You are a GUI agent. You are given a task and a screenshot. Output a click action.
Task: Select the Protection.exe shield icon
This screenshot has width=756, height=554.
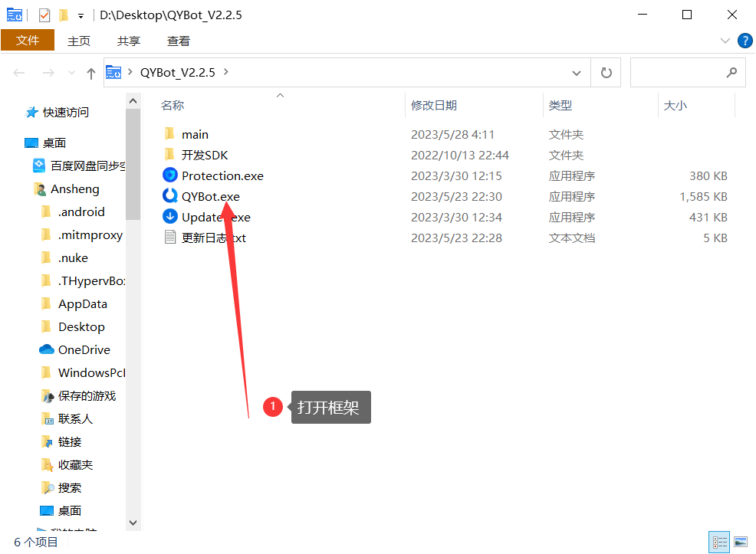170,175
